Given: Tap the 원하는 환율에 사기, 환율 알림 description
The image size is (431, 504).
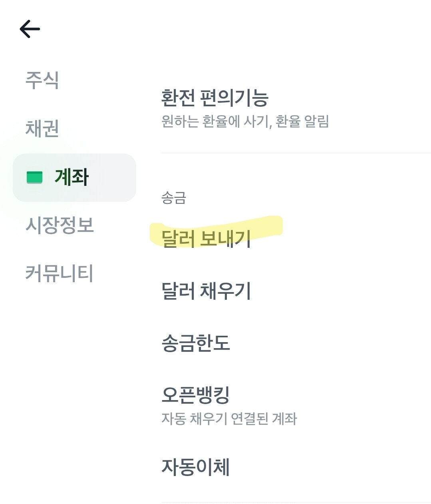Looking at the screenshot, I should pos(245,121).
